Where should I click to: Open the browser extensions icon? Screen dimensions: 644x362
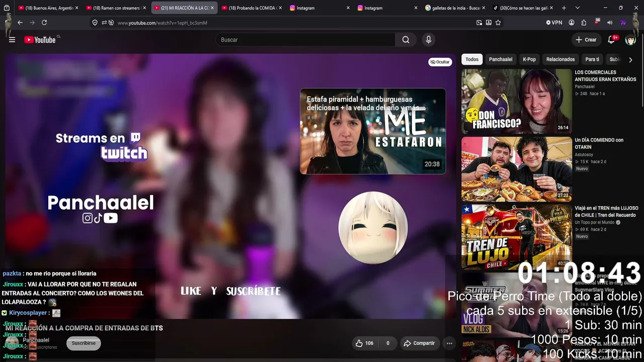[x=584, y=23]
